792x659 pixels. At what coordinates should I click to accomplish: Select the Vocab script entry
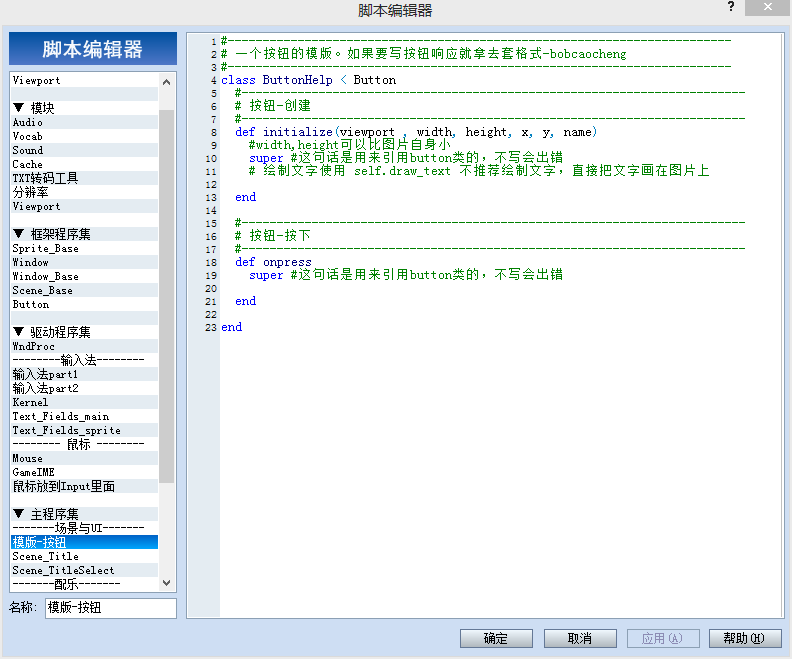coord(84,136)
